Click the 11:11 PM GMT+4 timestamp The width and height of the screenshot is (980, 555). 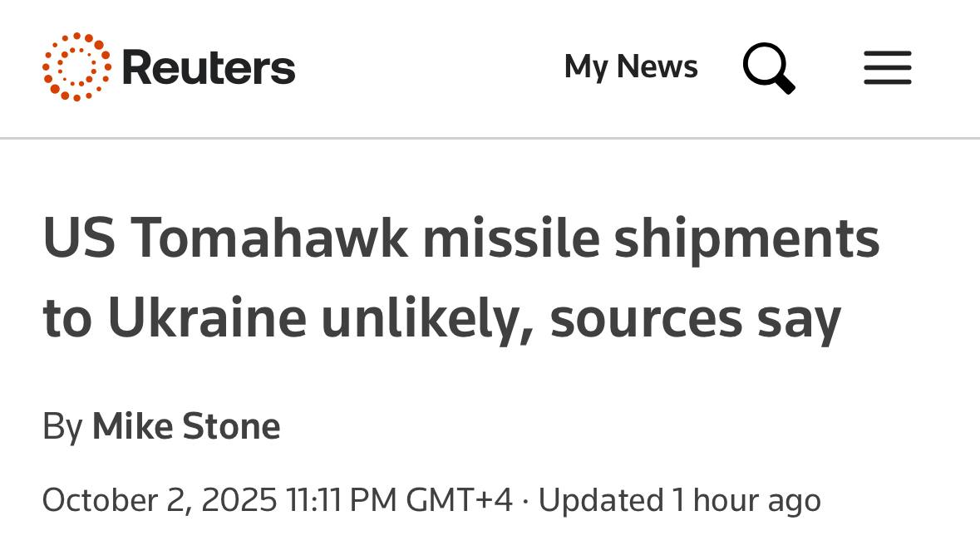point(399,500)
